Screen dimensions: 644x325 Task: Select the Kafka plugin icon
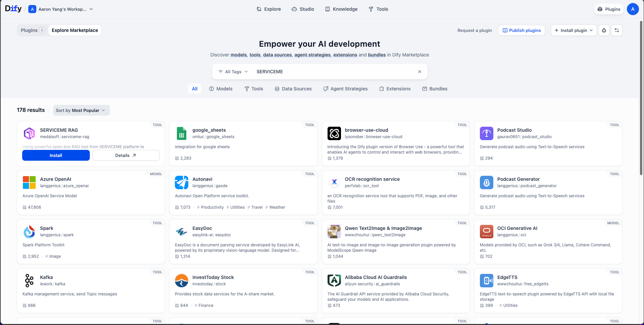[x=29, y=281]
